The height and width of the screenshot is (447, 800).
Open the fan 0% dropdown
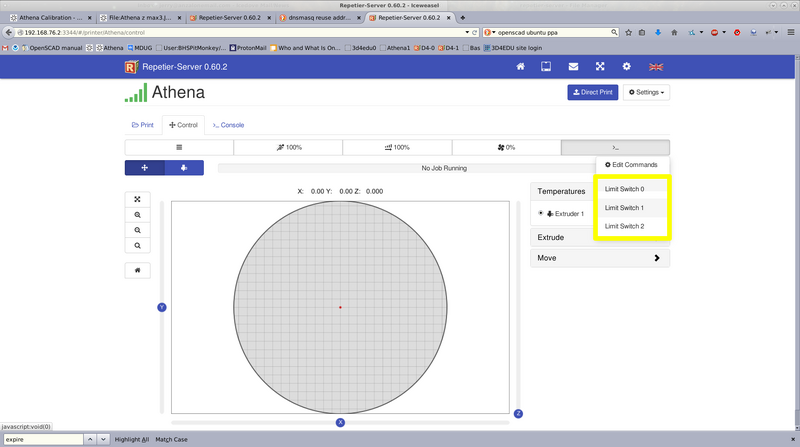pyautogui.click(x=506, y=147)
